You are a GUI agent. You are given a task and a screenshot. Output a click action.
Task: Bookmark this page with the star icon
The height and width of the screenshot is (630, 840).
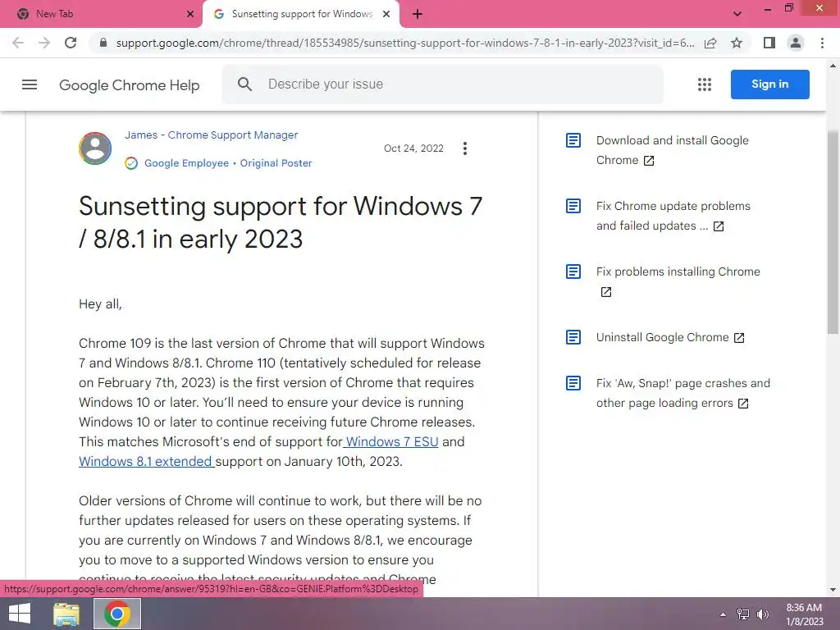(737, 43)
